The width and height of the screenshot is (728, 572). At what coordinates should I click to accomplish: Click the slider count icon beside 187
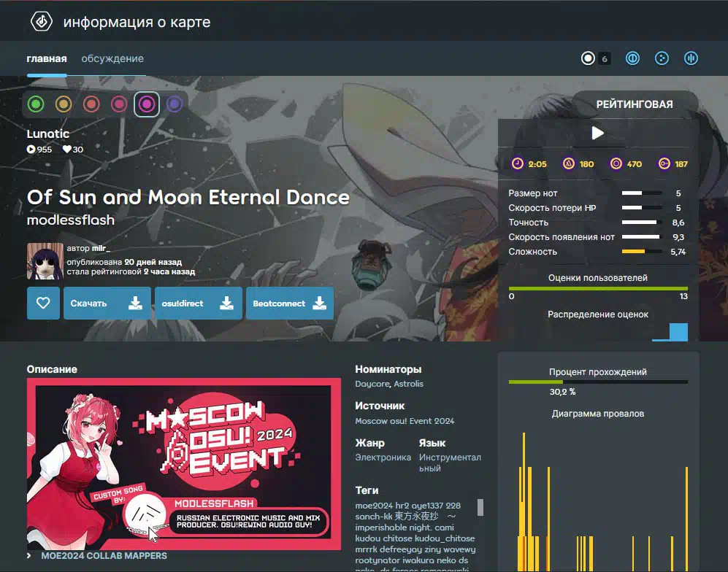(x=664, y=163)
